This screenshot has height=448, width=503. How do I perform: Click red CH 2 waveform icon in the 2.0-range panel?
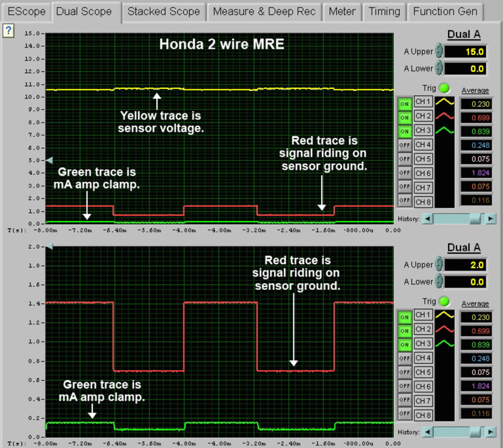click(x=445, y=329)
